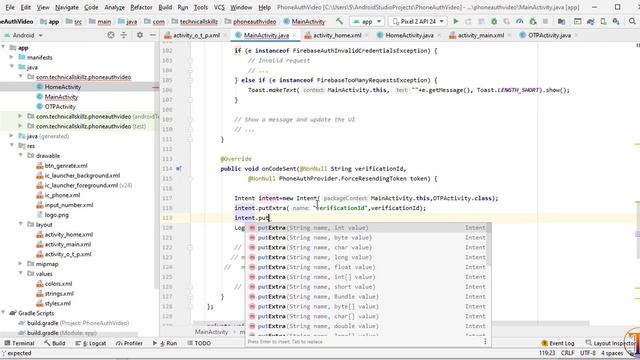Click scroll-from-source target icon in Project panel
The width and height of the screenshot is (640, 360).
click(111, 35)
